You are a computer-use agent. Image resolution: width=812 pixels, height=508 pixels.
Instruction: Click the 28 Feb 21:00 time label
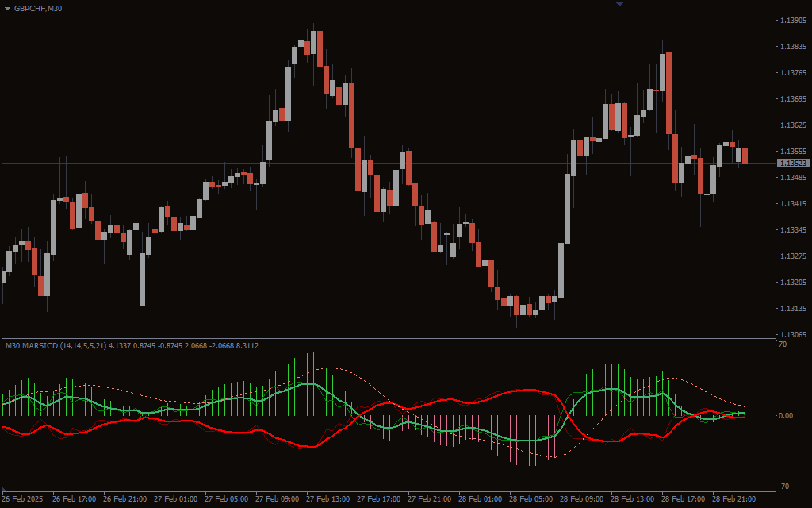(x=735, y=499)
